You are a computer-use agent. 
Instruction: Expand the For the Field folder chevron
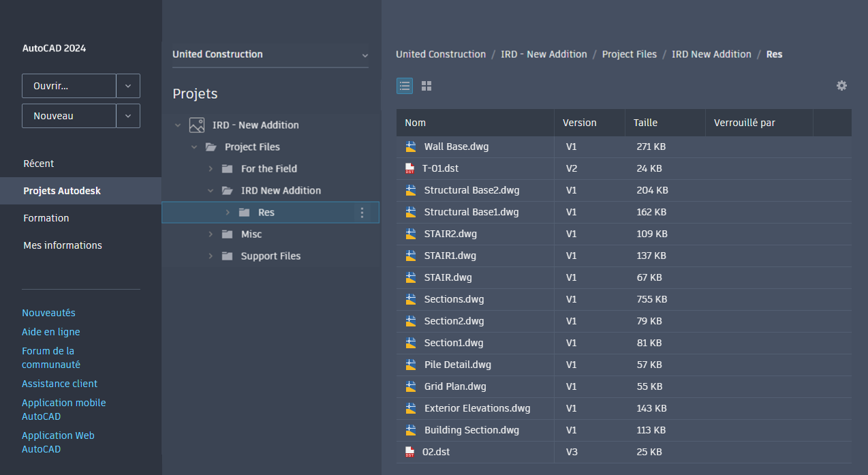tap(211, 168)
